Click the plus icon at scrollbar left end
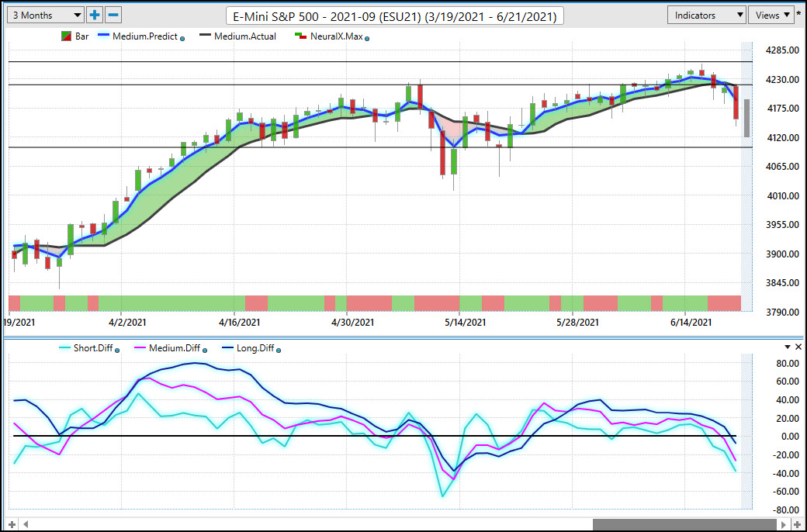 click(12, 525)
